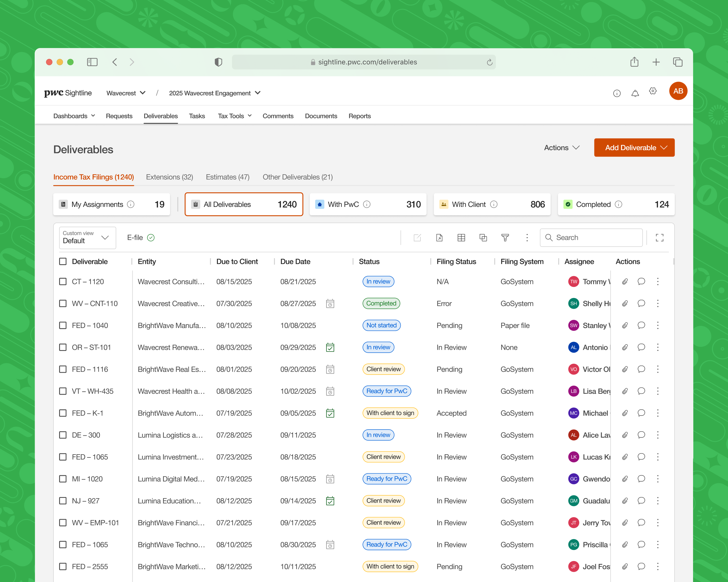Click the table Search field
This screenshot has width=728, height=582.
(x=591, y=237)
